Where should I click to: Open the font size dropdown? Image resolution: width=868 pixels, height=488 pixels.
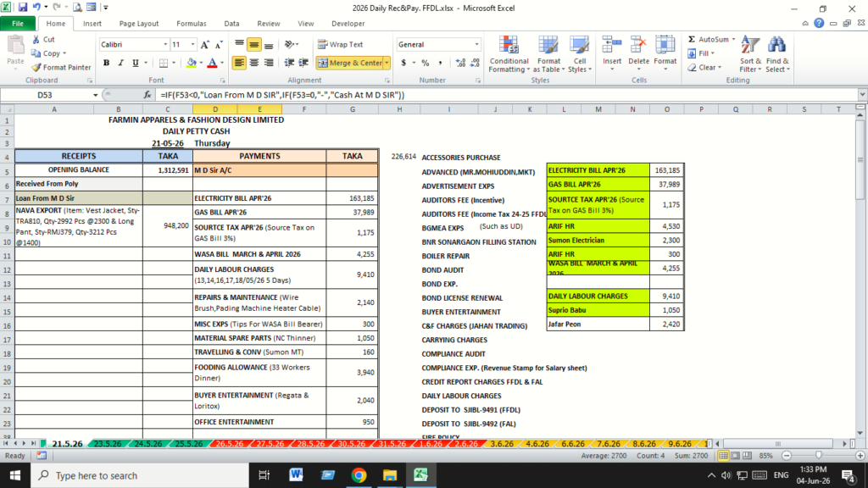pyautogui.click(x=192, y=45)
